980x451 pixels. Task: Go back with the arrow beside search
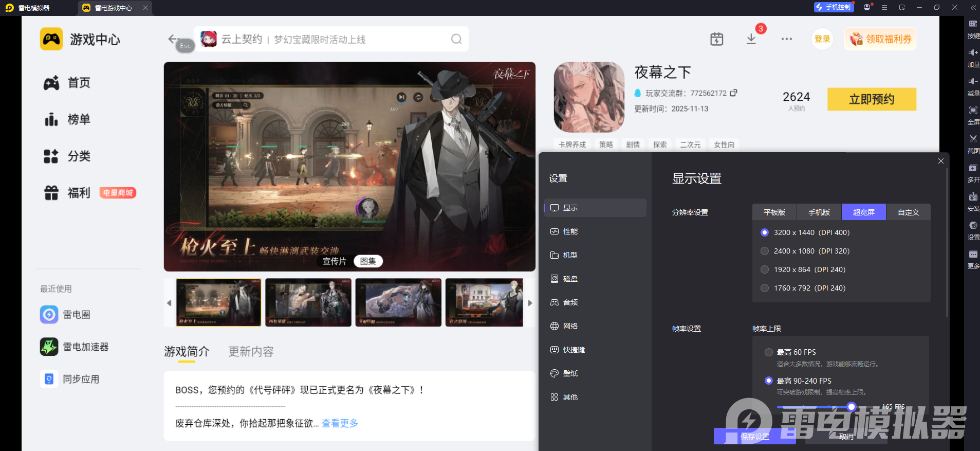[x=173, y=39]
